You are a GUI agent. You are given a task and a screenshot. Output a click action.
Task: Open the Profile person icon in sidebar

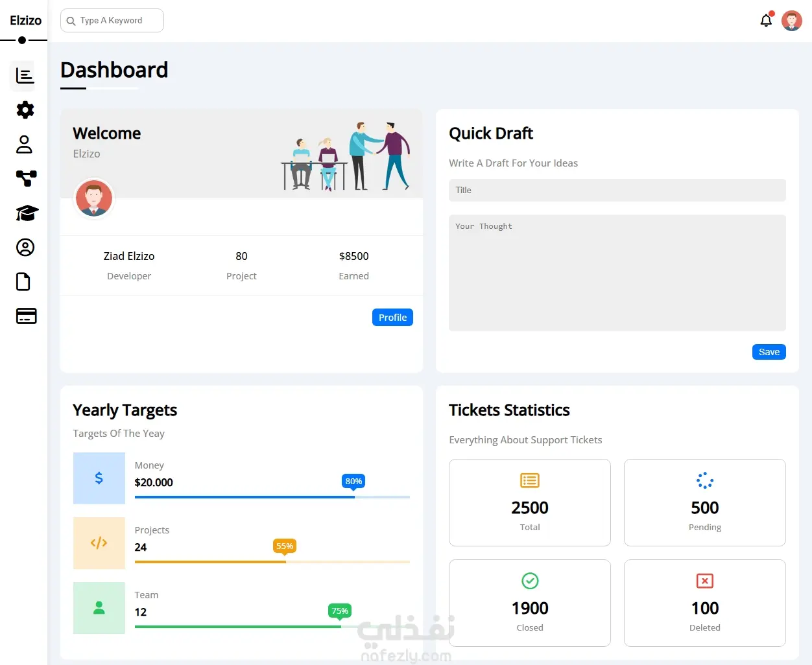click(x=24, y=144)
